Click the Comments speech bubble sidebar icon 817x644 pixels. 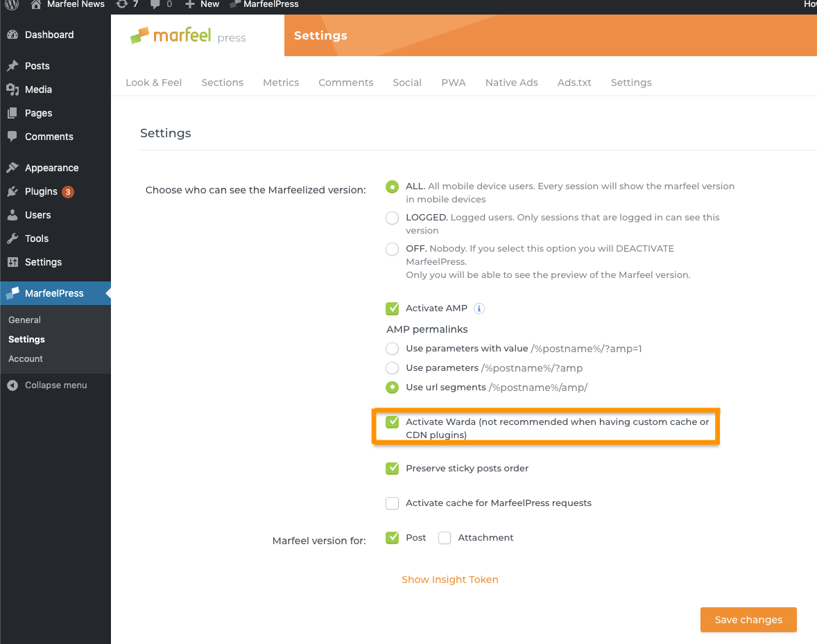coord(12,137)
